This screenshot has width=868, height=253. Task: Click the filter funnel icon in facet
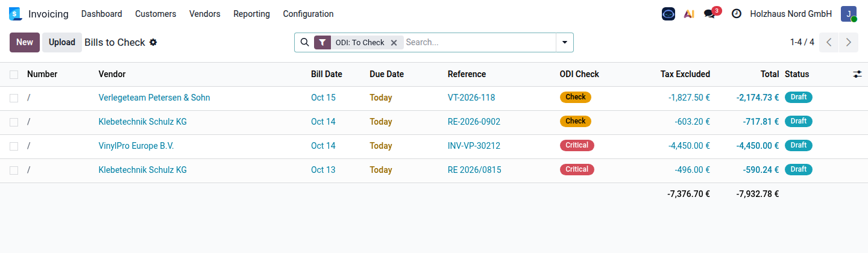pos(323,42)
